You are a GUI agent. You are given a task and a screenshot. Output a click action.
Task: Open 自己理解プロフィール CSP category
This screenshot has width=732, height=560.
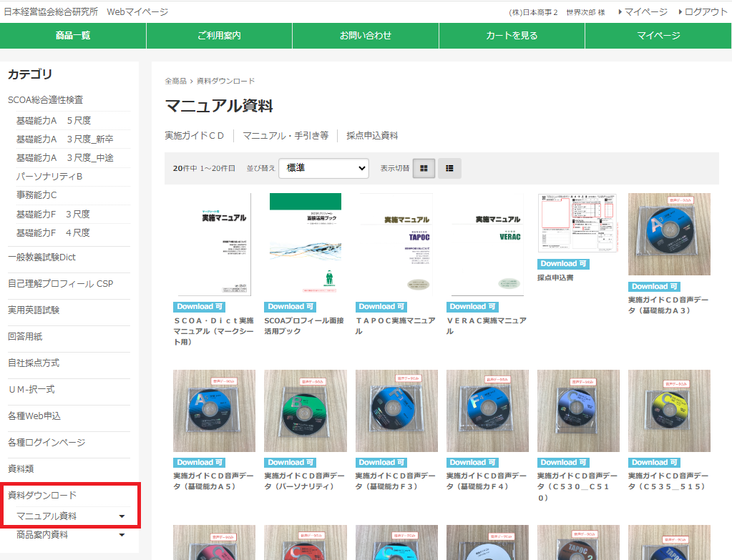61,284
